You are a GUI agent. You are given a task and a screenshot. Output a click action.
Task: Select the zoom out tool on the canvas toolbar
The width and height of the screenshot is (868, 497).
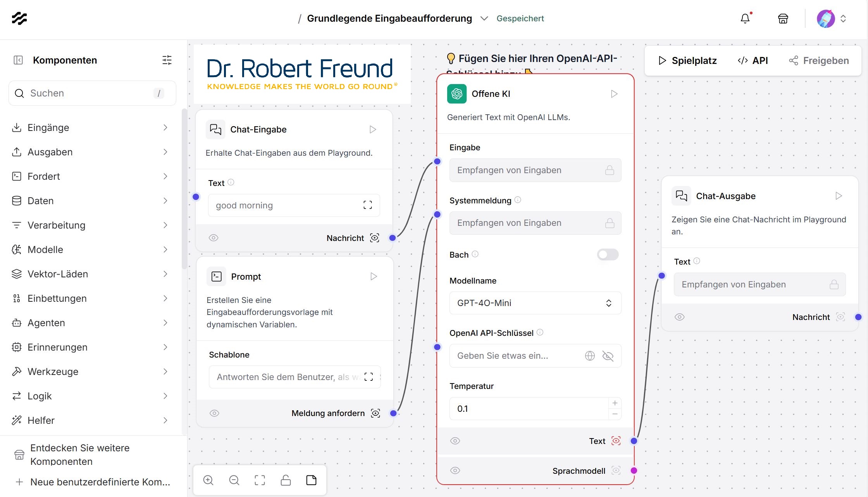(234, 480)
